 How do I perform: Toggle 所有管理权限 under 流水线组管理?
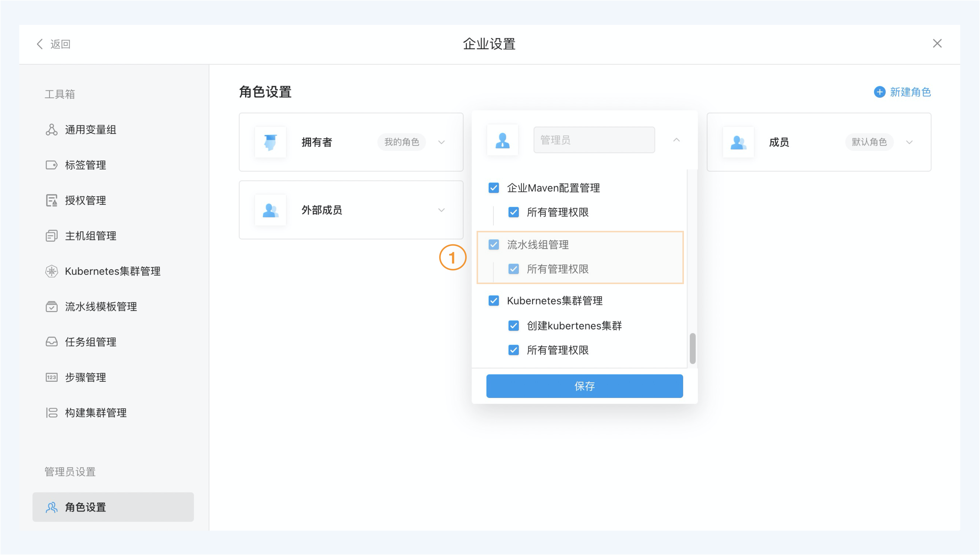(513, 269)
